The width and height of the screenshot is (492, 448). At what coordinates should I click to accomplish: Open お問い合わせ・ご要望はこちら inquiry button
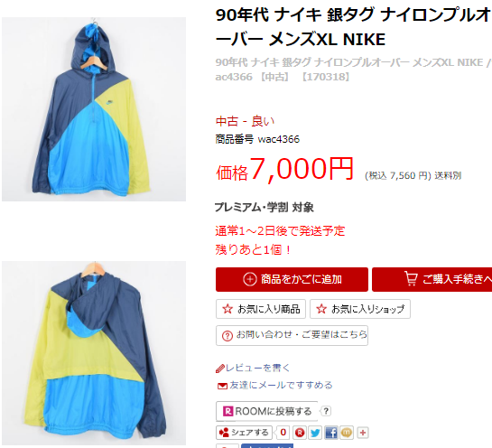click(x=292, y=335)
